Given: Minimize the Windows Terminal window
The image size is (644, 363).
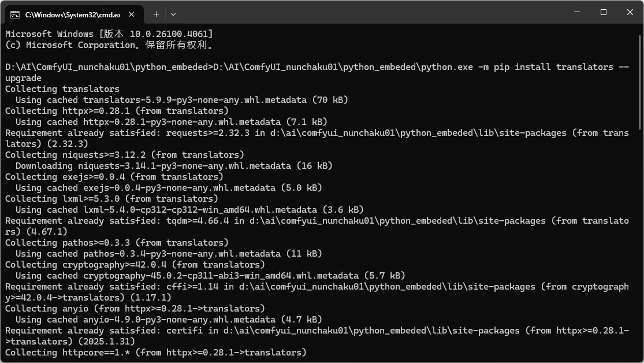Looking at the screenshot, I should tap(576, 12).
